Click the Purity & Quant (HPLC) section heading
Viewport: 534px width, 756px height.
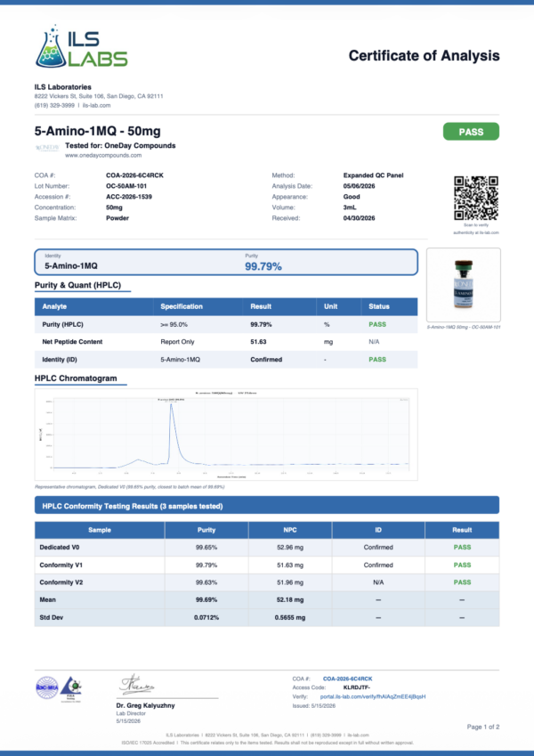pyautogui.click(x=77, y=285)
